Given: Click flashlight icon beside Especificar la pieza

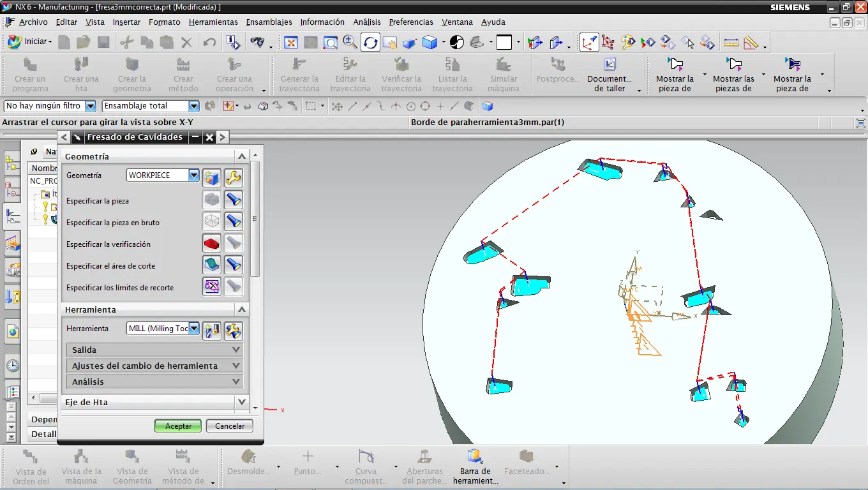Looking at the screenshot, I should [234, 200].
